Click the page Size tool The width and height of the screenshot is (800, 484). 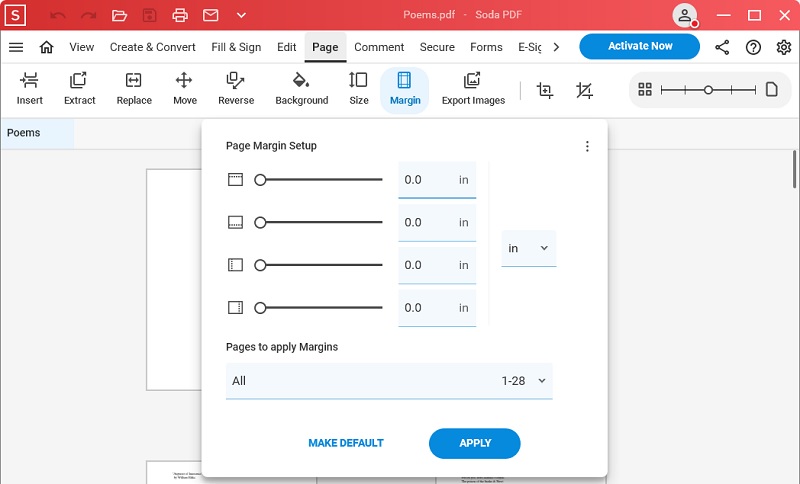pos(359,89)
